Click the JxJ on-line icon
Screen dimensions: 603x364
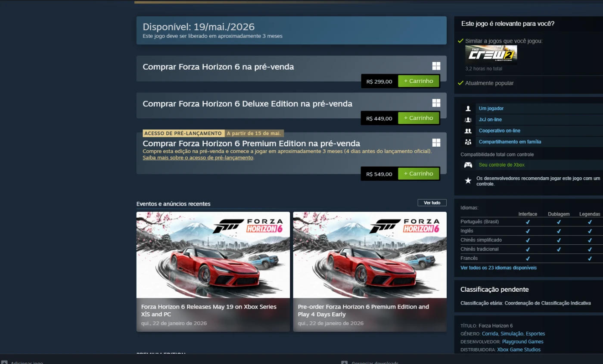[468, 120]
